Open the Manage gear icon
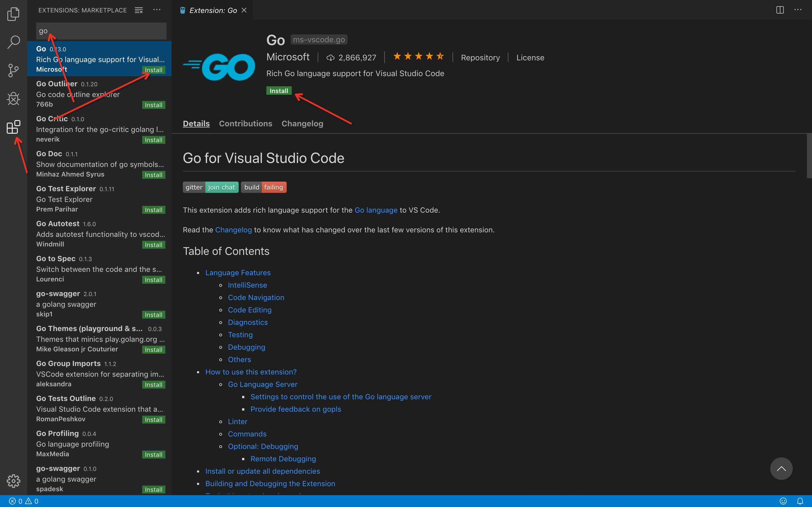The width and height of the screenshot is (812, 507). coord(14,481)
